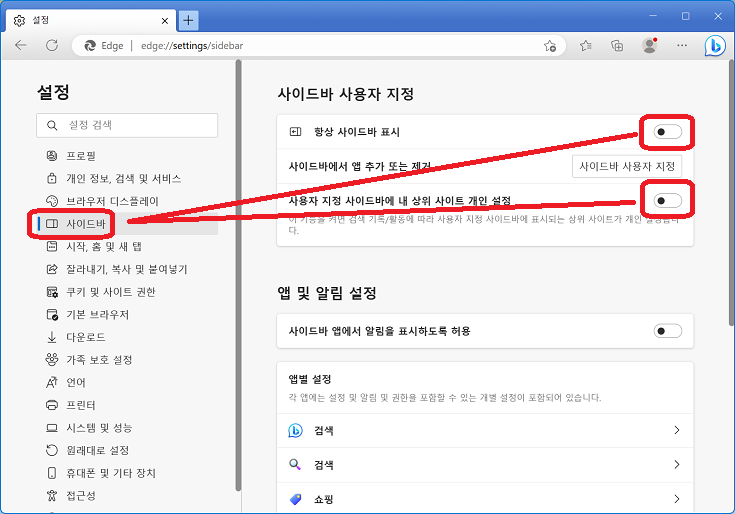735x514 pixels.
Task: Open 잘라내기, 복사 및 붙여넣기 section
Action: (127, 269)
